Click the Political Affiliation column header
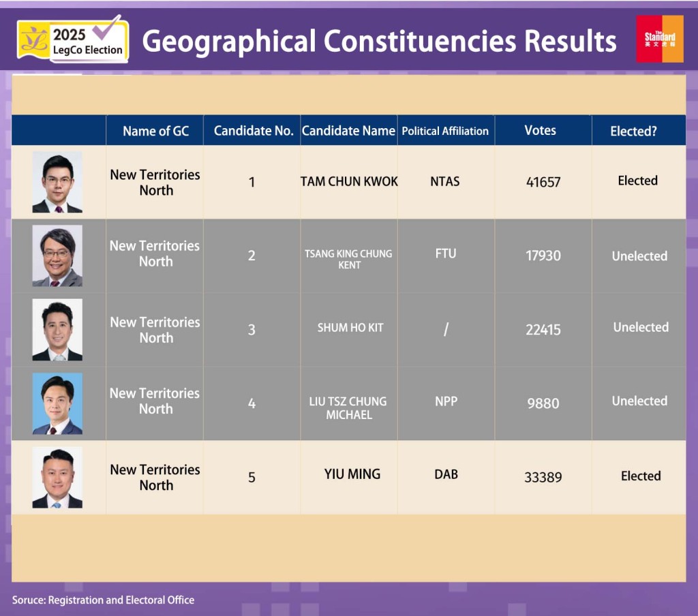This screenshot has width=698, height=616. [x=445, y=131]
